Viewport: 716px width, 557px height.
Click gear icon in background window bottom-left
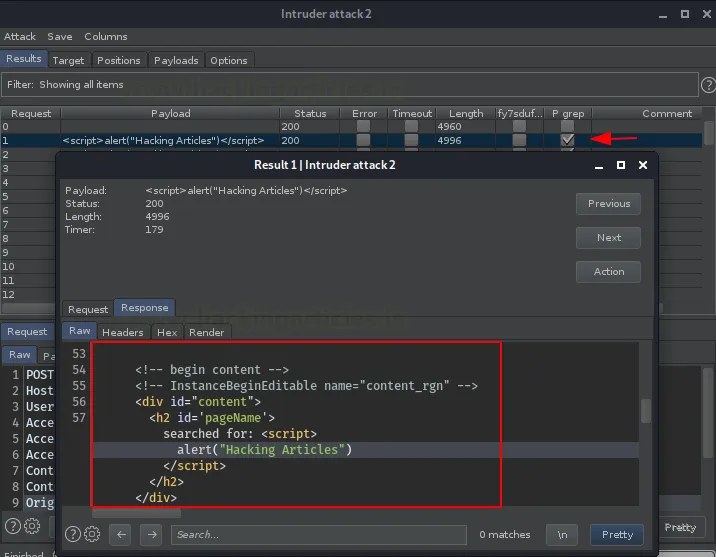tap(32, 525)
